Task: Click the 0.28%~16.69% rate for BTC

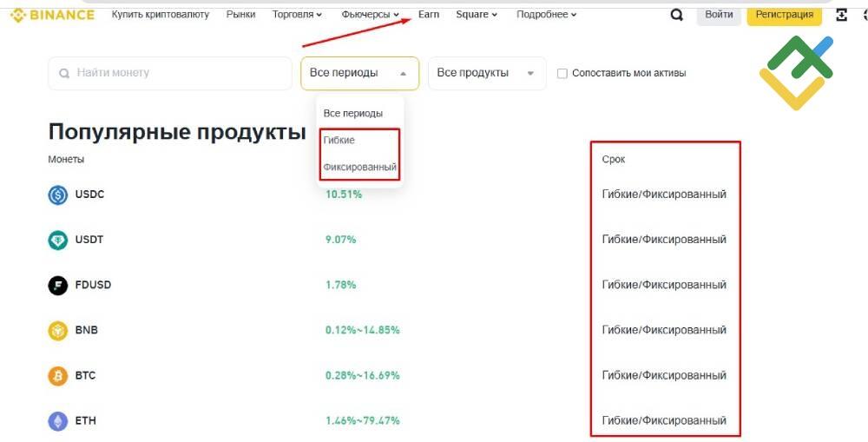Action: click(x=363, y=375)
